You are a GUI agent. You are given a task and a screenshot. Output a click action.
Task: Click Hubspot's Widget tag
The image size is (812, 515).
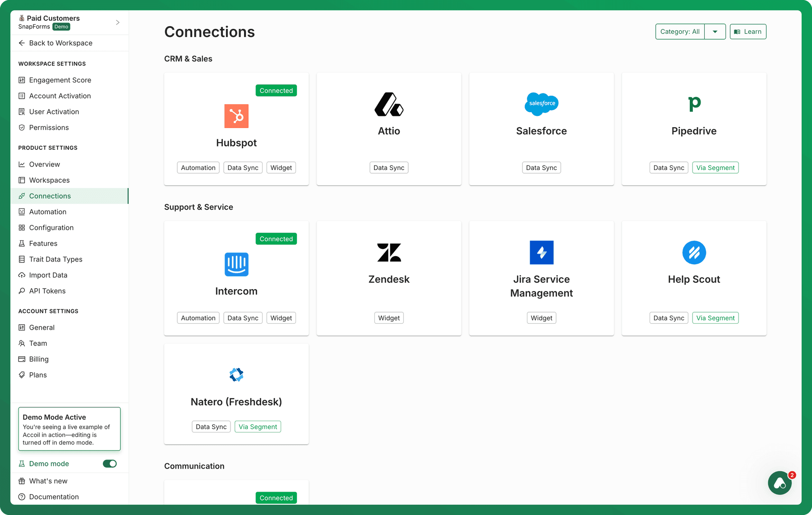point(281,168)
